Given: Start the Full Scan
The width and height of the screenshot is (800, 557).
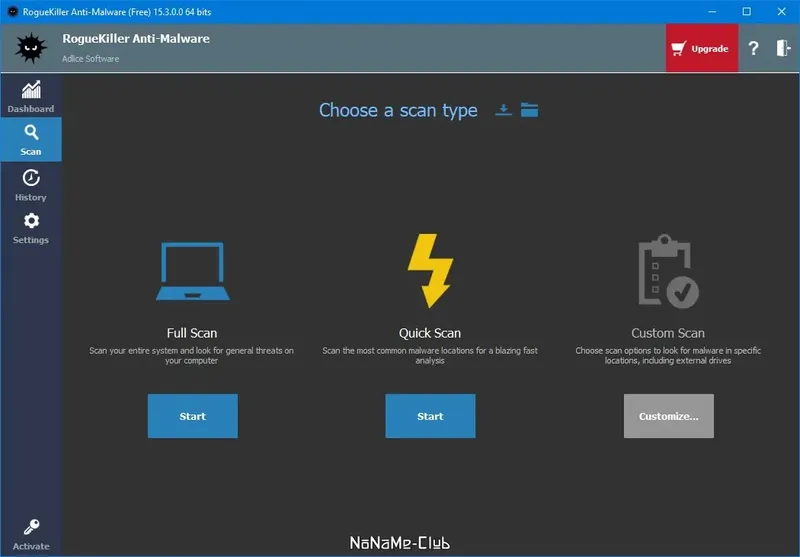Looking at the screenshot, I should [x=192, y=416].
